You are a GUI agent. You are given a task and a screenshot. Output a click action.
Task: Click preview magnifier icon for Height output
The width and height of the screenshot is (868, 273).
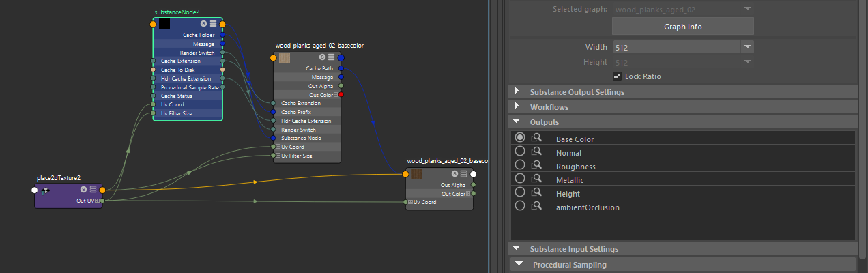coord(536,193)
